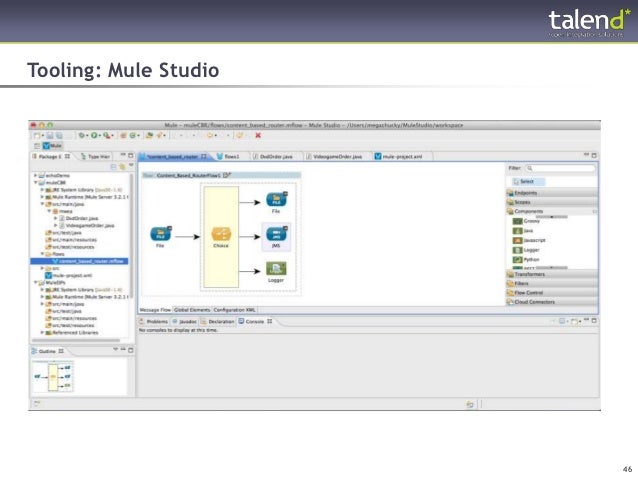Screen dimensions: 638x479
Task: Click palette scroll bar below Components header
Action: pos(551,217)
